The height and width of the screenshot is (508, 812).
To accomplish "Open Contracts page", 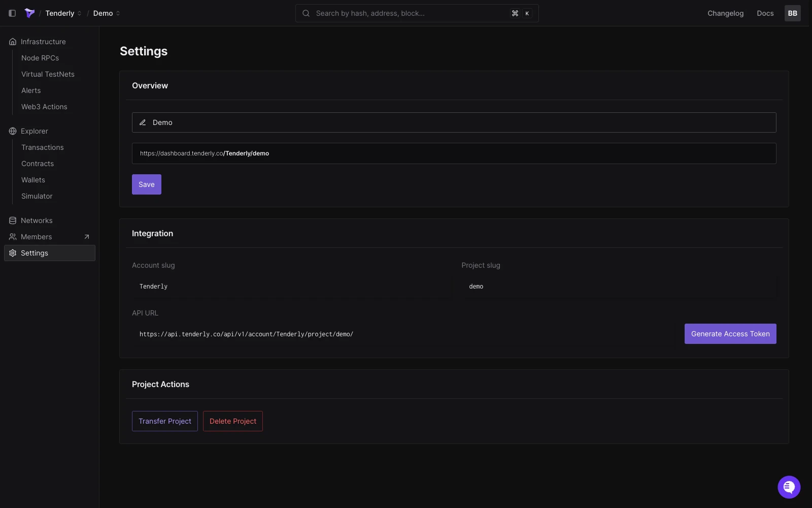I will 38,164.
